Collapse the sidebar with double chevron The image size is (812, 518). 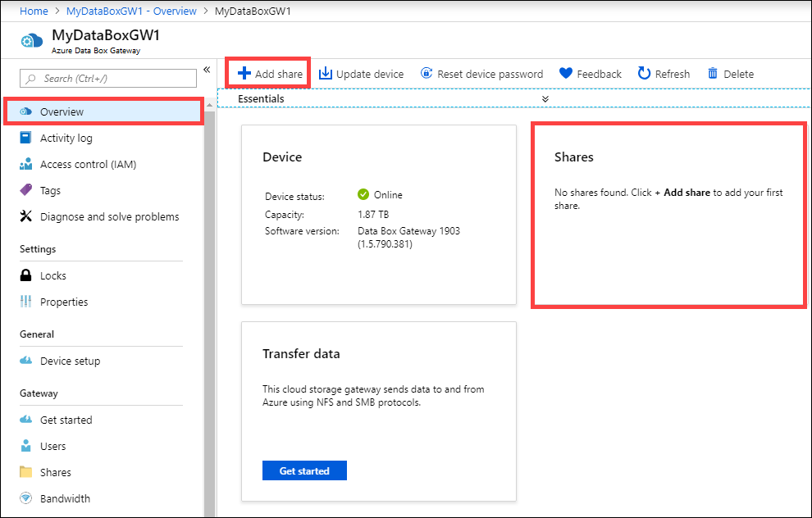pos(207,70)
